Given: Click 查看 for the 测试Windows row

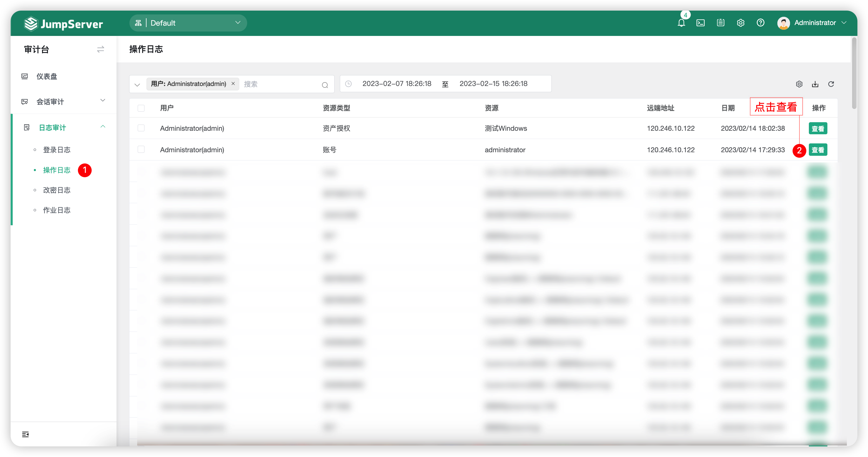Looking at the screenshot, I should (817, 128).
